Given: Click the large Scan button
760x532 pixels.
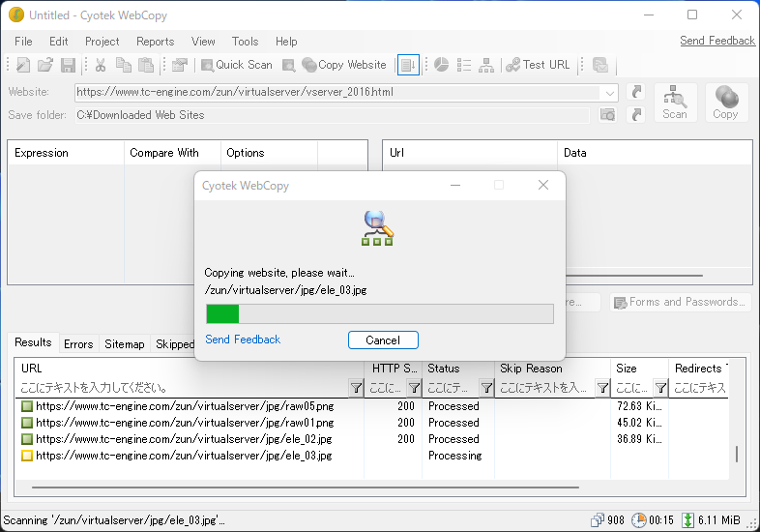Looking at the screenshot, I should pyautogui.click(x=675, y=103).
